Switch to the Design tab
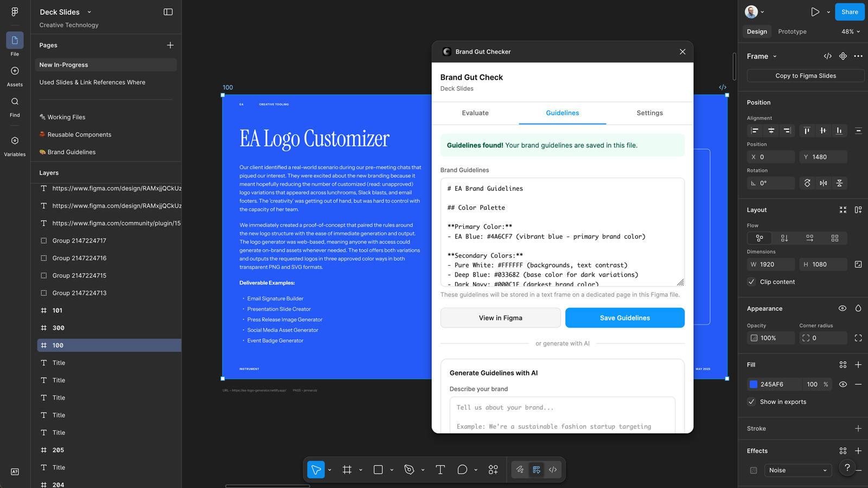Image resolution: width=868 pixels, height=488 pixels. [757, 31]
